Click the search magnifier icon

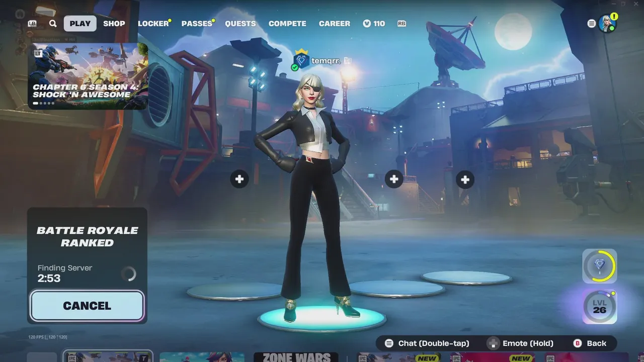(53, 23)
